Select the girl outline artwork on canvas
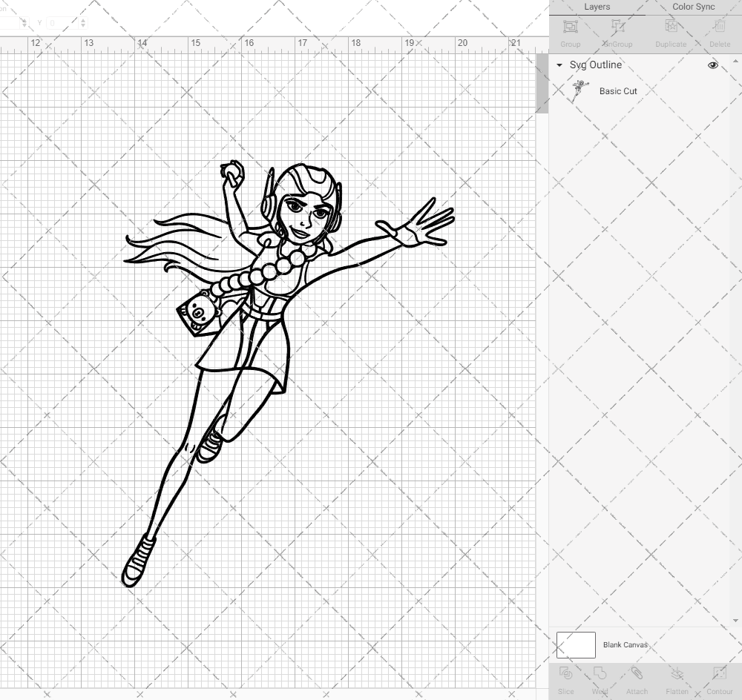 (289, 374)
